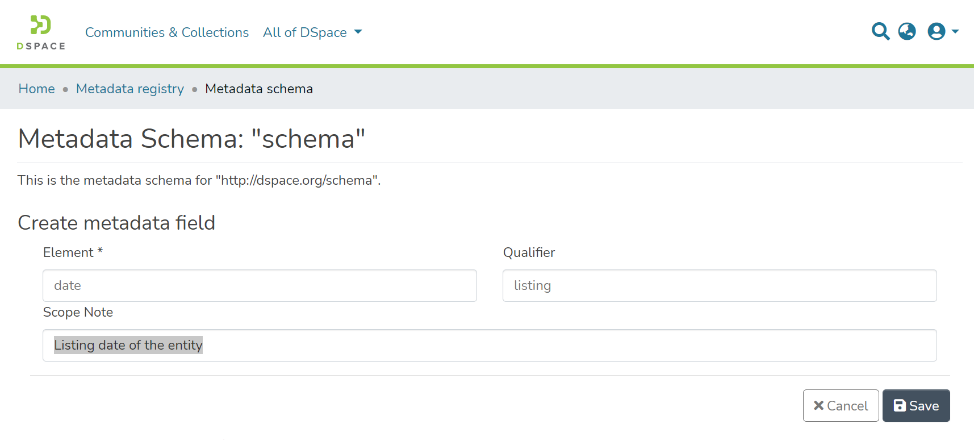Click the Metadata schema breadcrumb text
Screen dimensions: 974x440
pyautogui.click(x=259, y=89)
